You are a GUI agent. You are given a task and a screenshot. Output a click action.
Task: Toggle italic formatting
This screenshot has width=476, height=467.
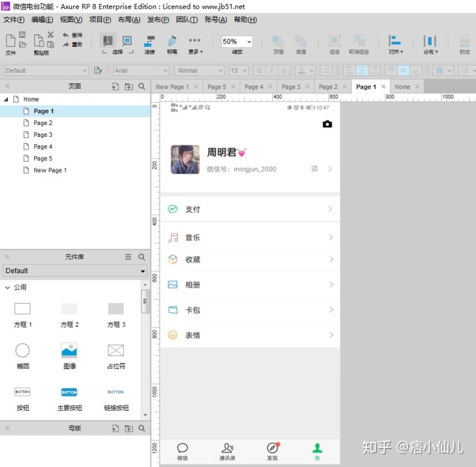tap(272, 70)
